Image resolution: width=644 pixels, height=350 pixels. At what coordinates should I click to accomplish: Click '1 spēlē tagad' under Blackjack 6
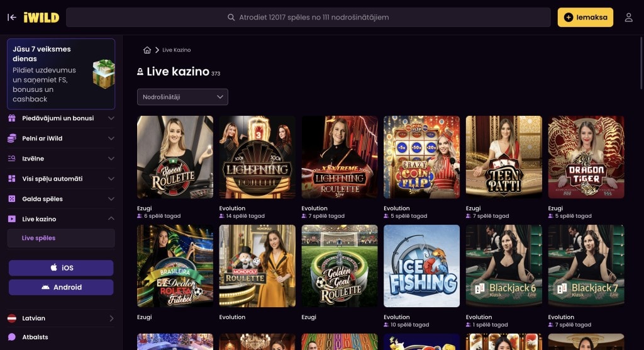coord(490,325)
